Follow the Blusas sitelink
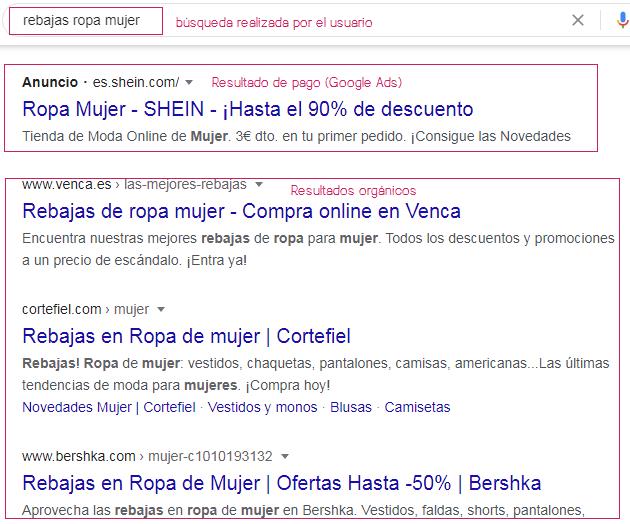 (351, 407)
